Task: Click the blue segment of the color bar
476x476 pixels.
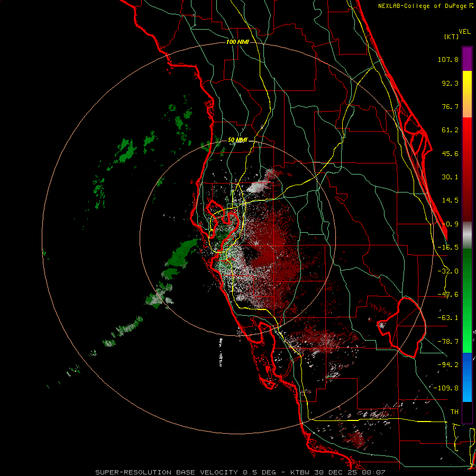Action: pyautogui.click(x=467, y=377)
